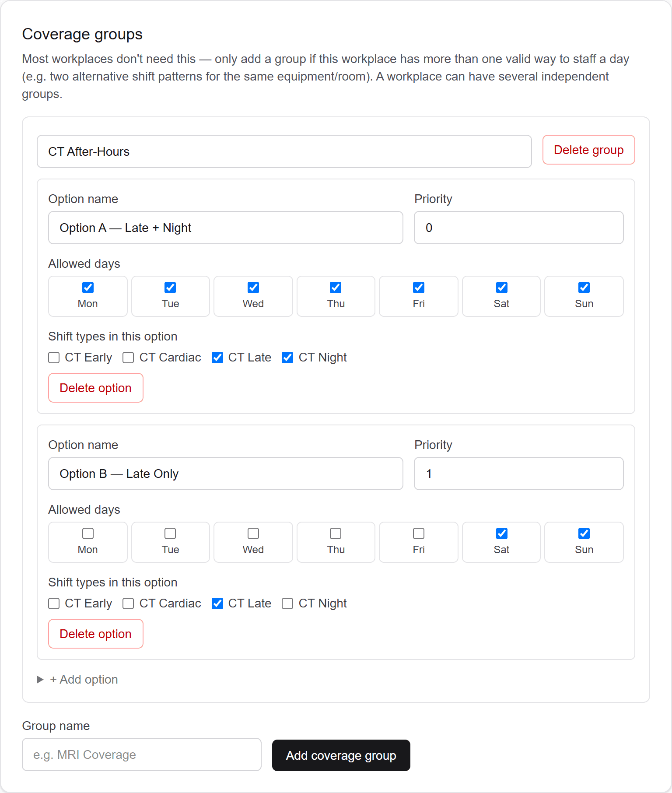Focus Option A priority field showing 0

[519, 228]
